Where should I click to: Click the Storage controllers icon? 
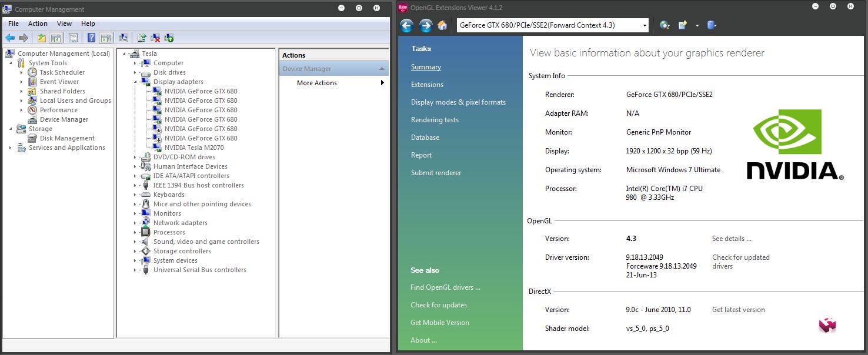pos(146,251)
